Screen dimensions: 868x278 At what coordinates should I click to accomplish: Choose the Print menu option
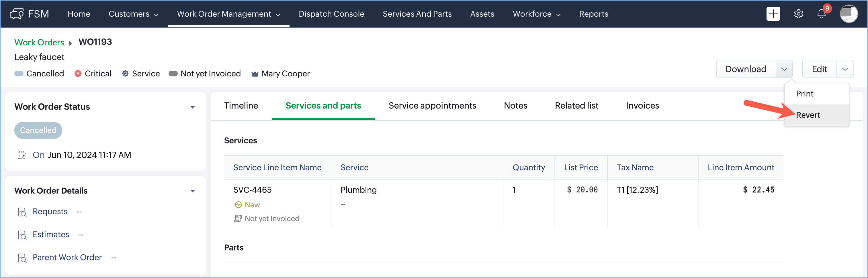[x=804, y=94]
